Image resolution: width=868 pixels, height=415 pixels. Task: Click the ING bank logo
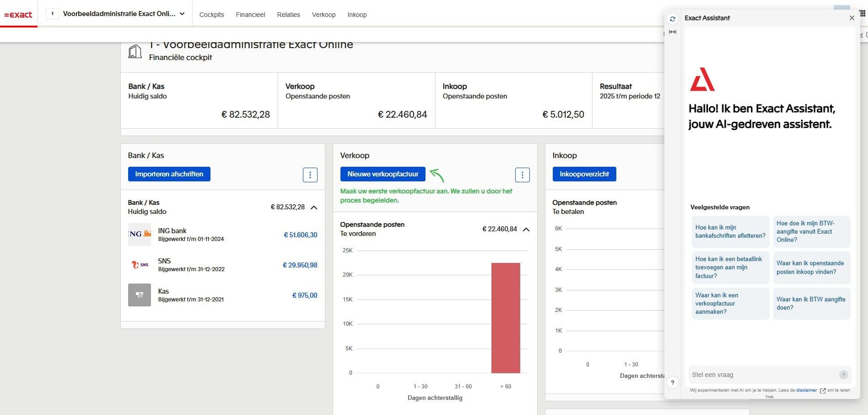coord(140,235)
